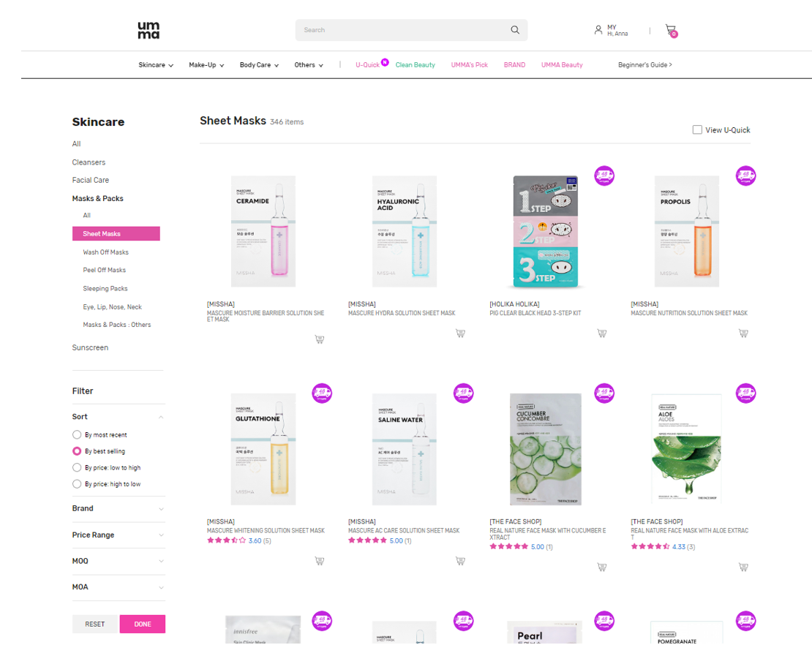The width and height of the screenshot is (812, 645).
Task: Open the UMMA Beauty nav link
Action: (562, 65)
